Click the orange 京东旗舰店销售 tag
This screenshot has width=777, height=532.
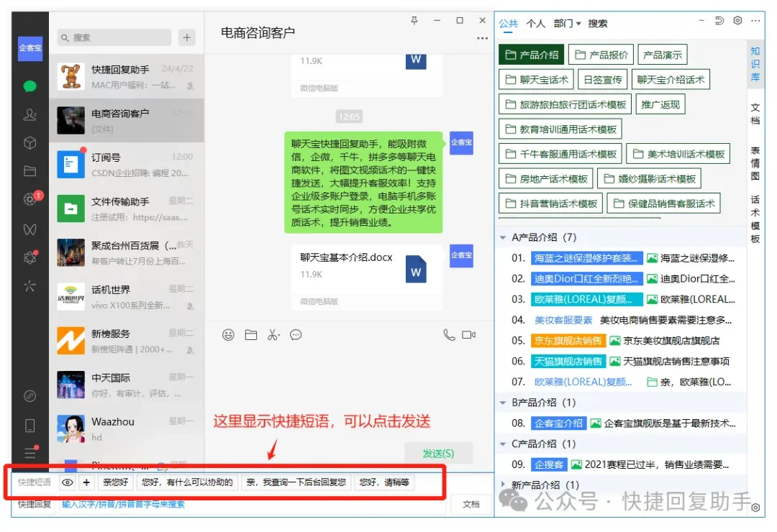coord(568,341)
